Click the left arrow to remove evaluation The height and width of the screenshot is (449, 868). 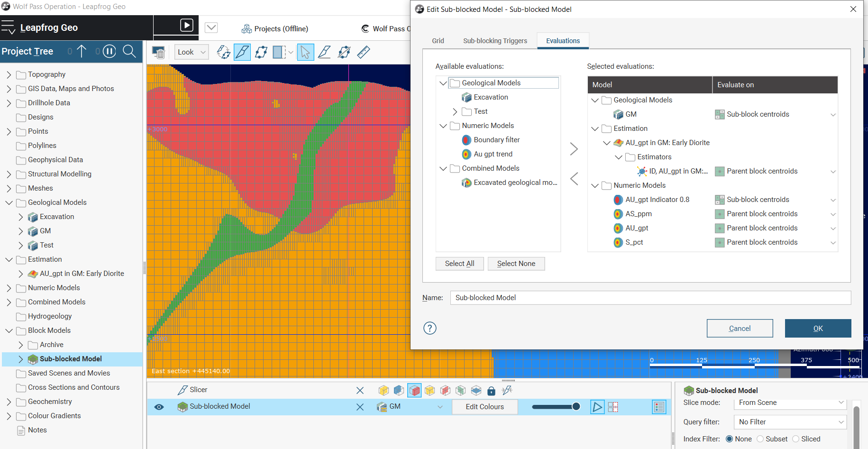click(x=574, y=179)
